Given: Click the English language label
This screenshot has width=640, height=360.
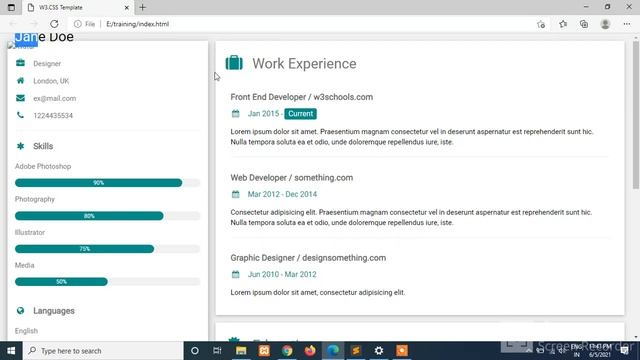Looking at the screenshot, I should click(x=26, y=331).
